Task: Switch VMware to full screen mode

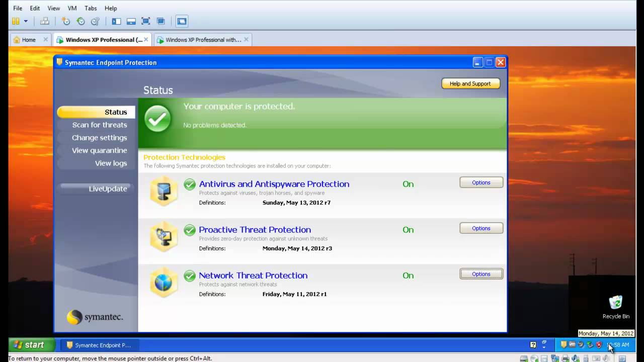Action: 146,21
